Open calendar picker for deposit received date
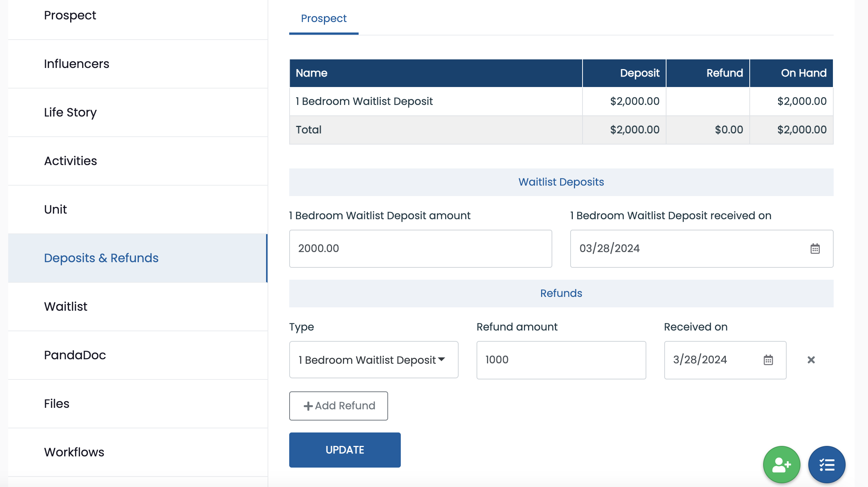 815,249
